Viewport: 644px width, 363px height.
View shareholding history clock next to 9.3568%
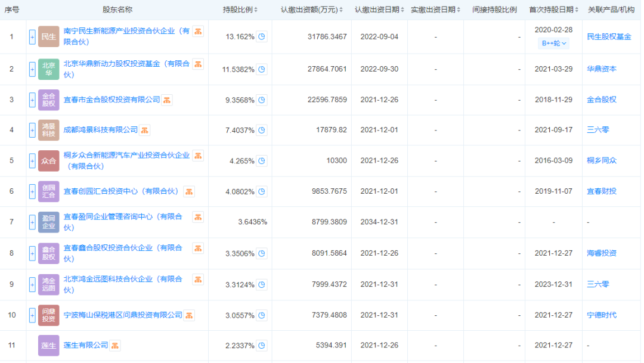coord(262,100)
